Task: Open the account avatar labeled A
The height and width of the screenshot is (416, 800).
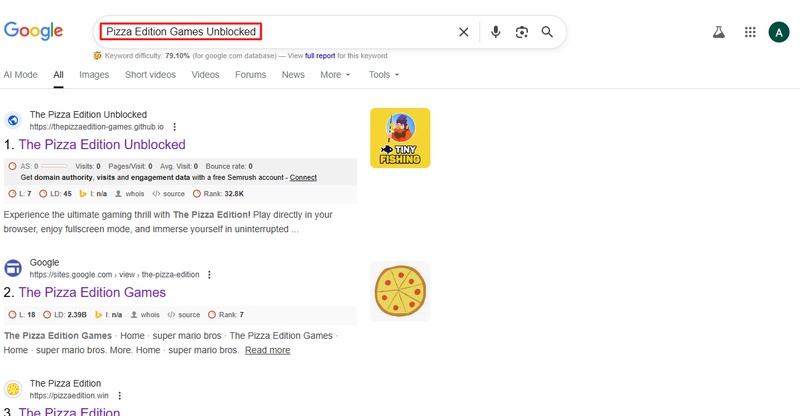Action: point(779,33)
